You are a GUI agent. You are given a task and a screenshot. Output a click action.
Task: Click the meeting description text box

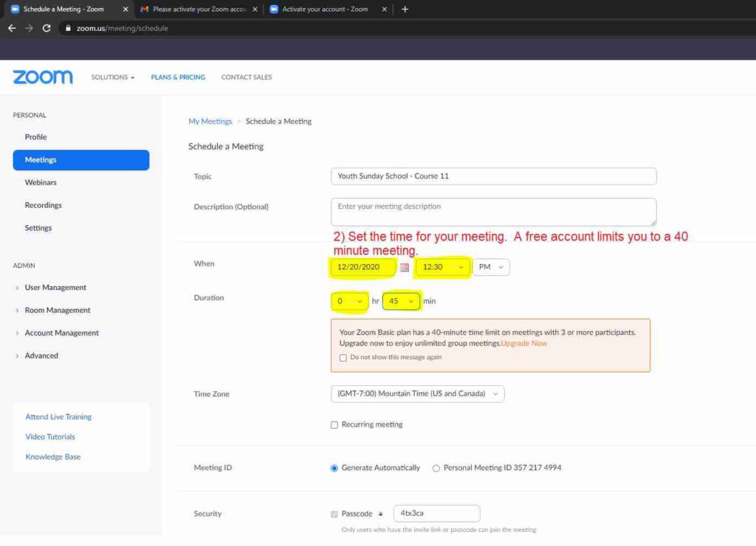493,212
